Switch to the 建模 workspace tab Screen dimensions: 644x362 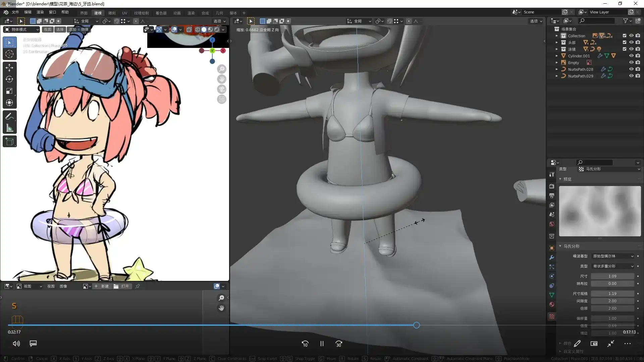[98, 13]
